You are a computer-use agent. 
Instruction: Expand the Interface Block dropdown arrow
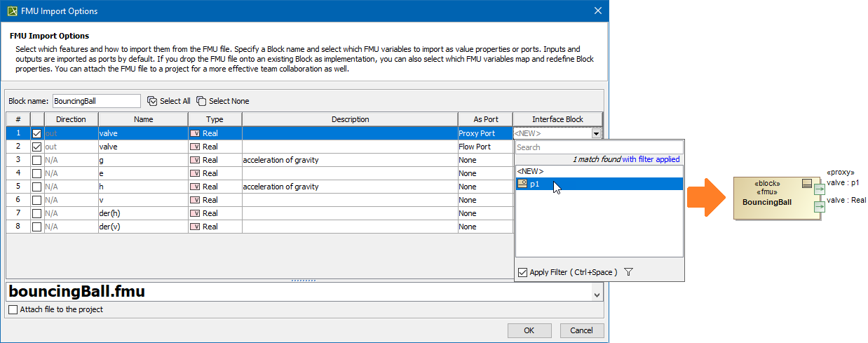pyautogui.click(x=596, y=133)
